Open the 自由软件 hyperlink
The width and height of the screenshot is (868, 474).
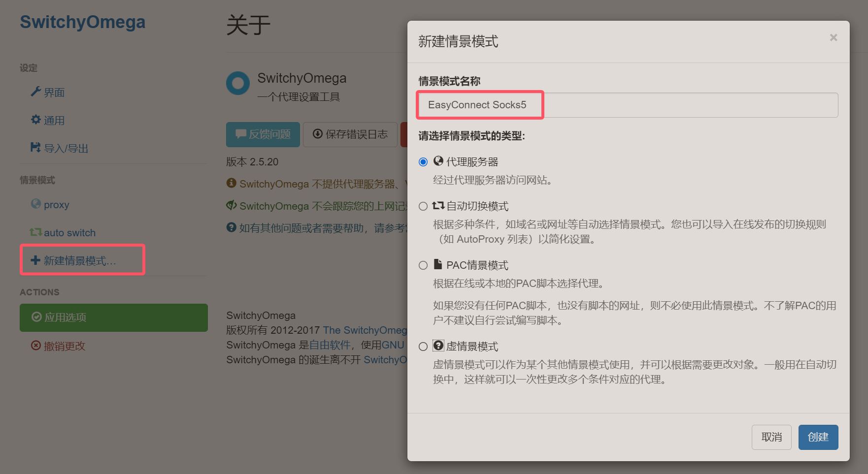point(331,345)
